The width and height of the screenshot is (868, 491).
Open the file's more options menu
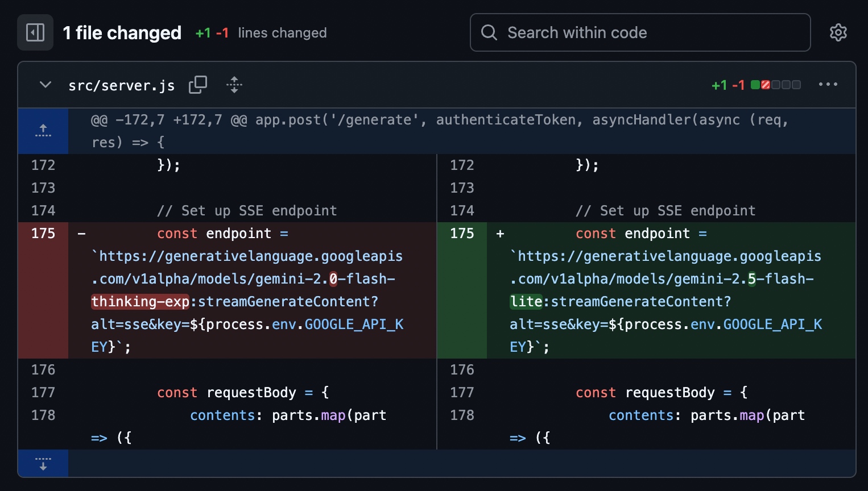[x=828, y=85]
